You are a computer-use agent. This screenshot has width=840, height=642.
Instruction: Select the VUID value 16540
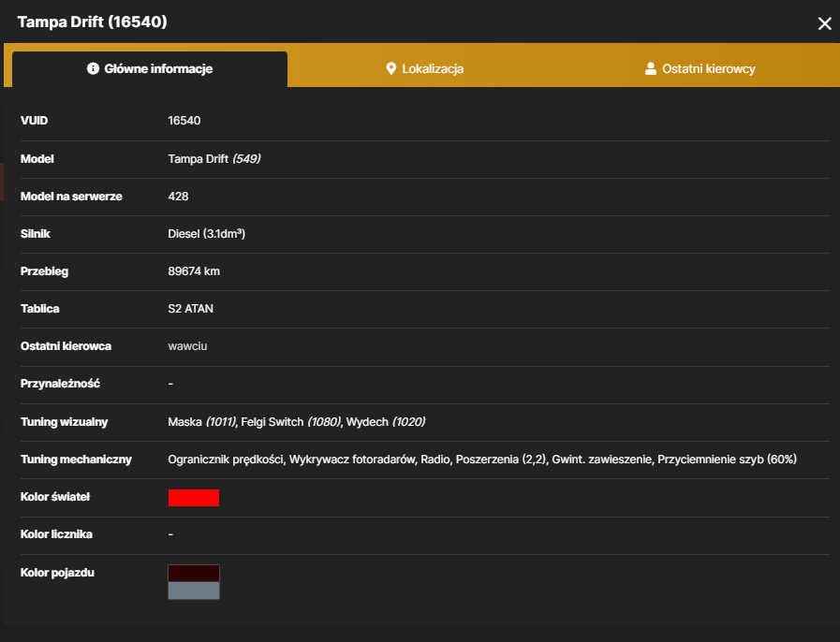pos(184,121)
